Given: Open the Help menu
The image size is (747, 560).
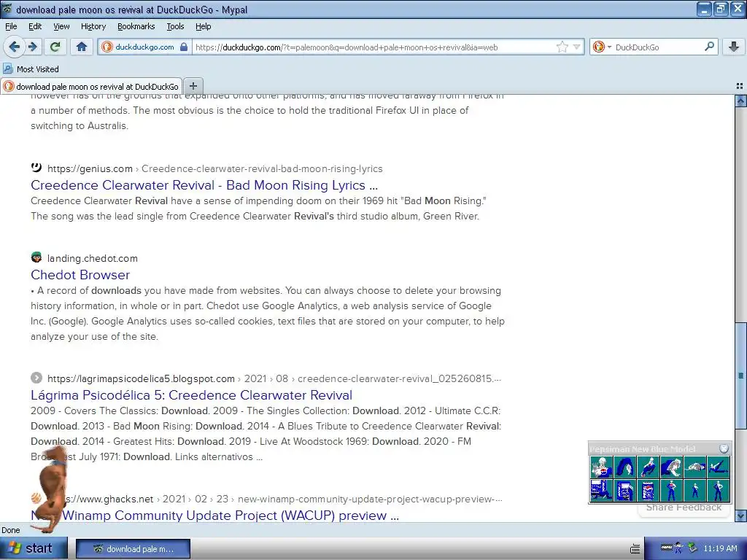Looking at the screenshot, I should (203, 26).
